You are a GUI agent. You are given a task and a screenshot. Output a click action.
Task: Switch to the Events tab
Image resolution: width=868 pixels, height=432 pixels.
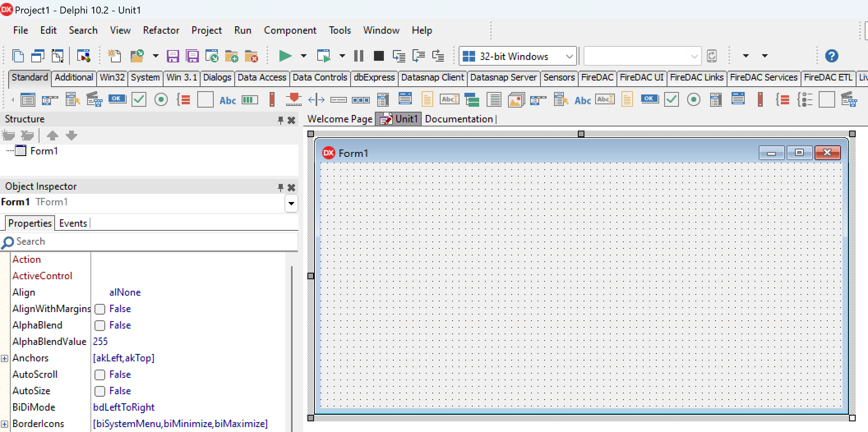tap(73, 223)
